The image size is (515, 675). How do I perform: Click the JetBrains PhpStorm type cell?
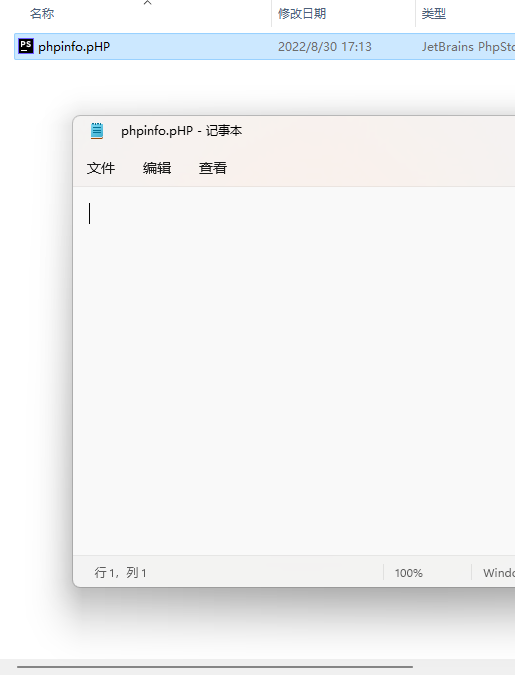point(468,46)
